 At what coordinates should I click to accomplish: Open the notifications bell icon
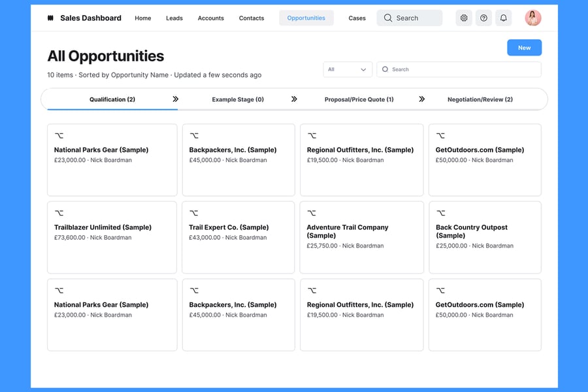503,18
